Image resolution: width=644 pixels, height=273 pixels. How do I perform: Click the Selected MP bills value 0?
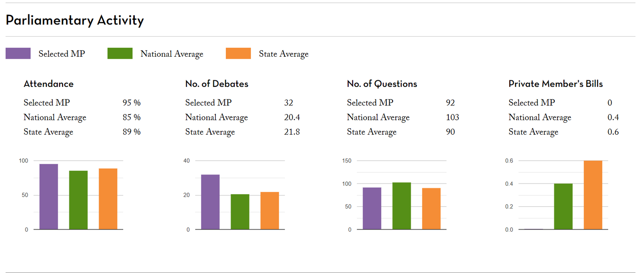pyautogui.click(x=610, y=103)
